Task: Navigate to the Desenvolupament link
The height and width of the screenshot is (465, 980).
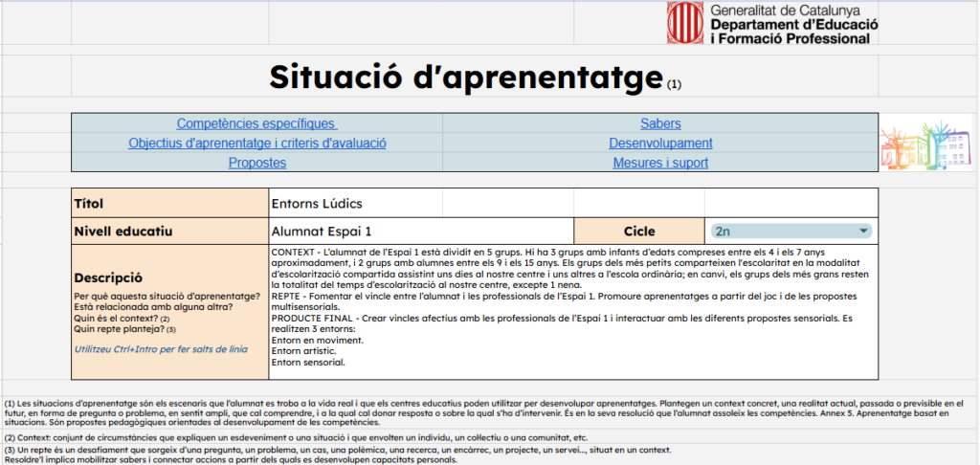Action: tap(660, 144)
